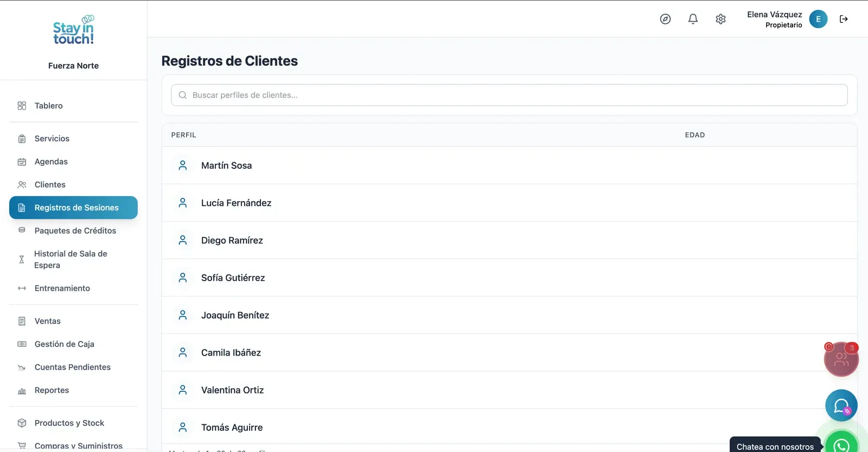
Task: Open Joaquín Benítez's client record
Action: [509, 315]
